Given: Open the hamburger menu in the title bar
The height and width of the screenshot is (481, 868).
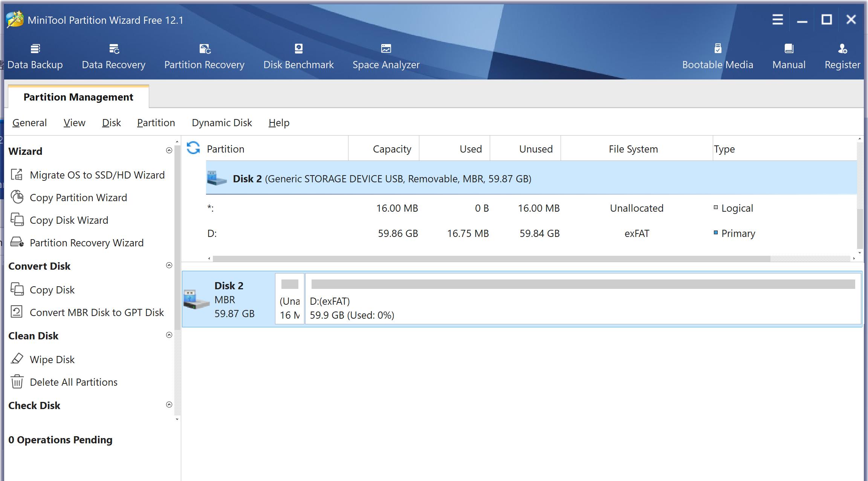Looking at the screenshot, I should pyautogui.click(x=777, y=20).
